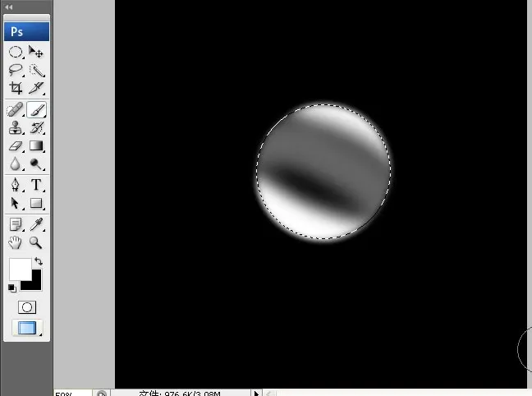
Task: Activate the Hand tool
Action: point(16,242)
